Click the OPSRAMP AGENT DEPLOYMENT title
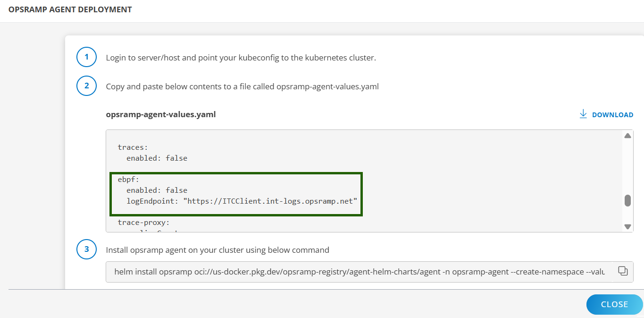 (x=70, y=9)
